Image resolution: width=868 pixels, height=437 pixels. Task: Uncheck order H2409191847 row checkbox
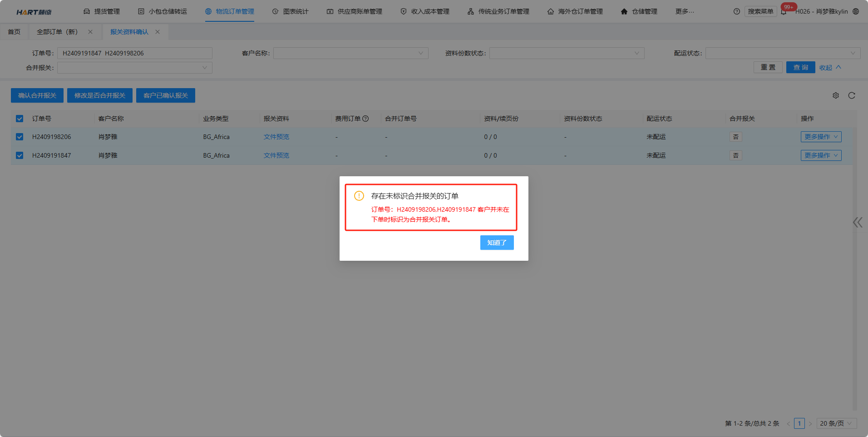pyautogui.click(x=20, y=155)
